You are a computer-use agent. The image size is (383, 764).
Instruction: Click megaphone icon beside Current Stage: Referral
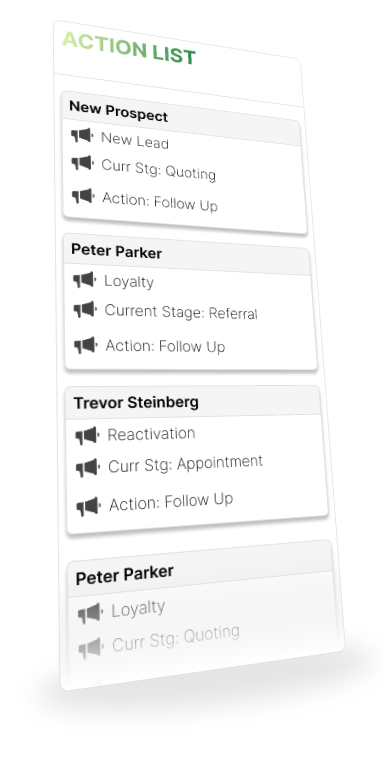coord(85,310)
